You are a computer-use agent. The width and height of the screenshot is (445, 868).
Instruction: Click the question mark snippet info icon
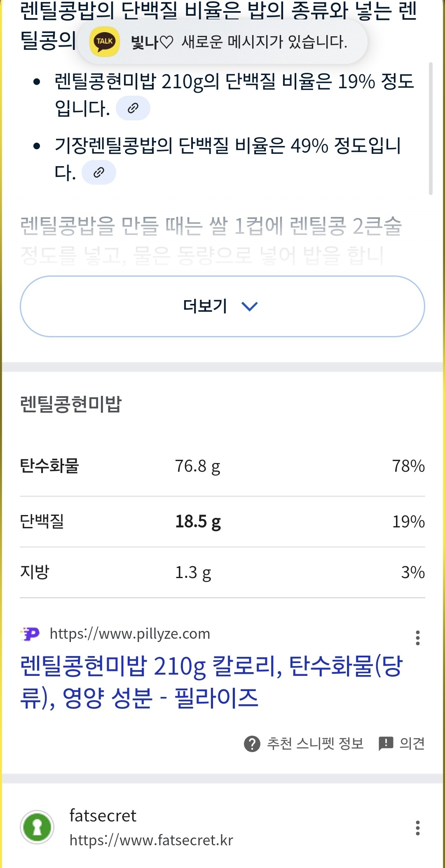252,744
